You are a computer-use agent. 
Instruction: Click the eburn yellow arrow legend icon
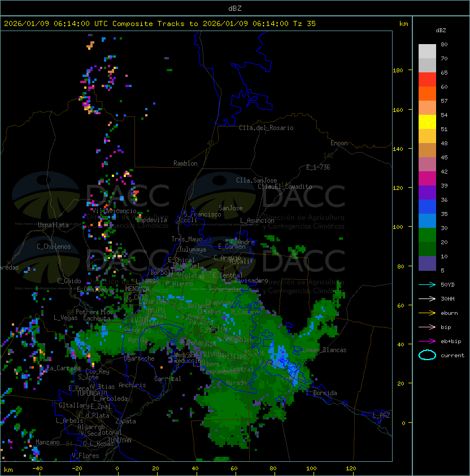[427, 313]
